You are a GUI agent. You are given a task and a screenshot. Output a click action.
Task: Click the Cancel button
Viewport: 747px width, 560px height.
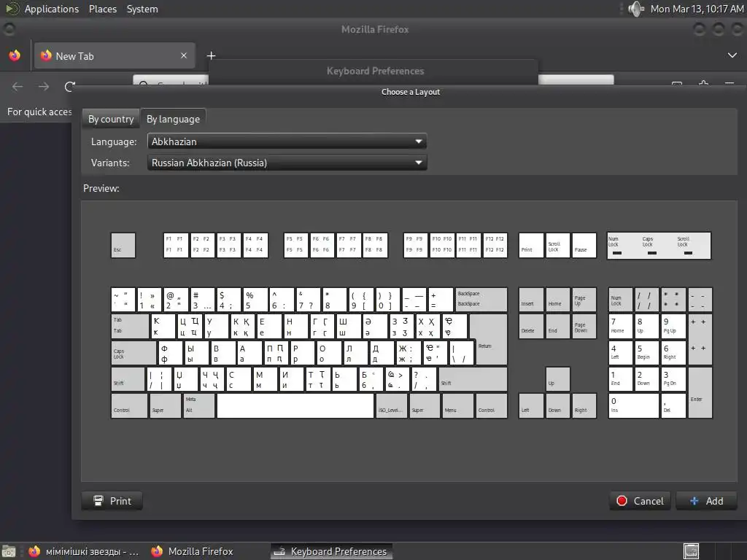(640, 501)
